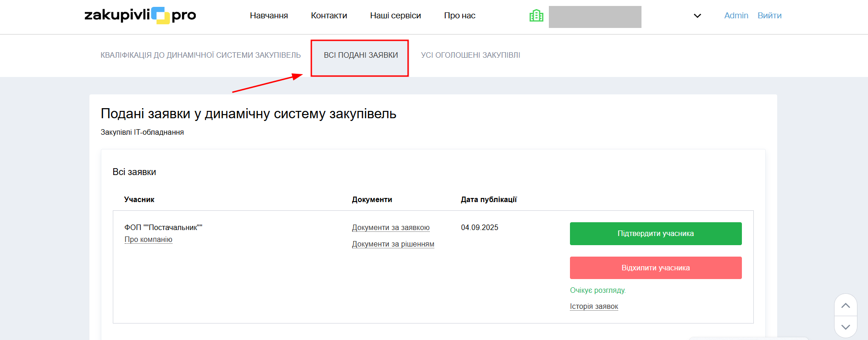
Task: Click the scroll-down chevron button
Action: click(846, 327)
